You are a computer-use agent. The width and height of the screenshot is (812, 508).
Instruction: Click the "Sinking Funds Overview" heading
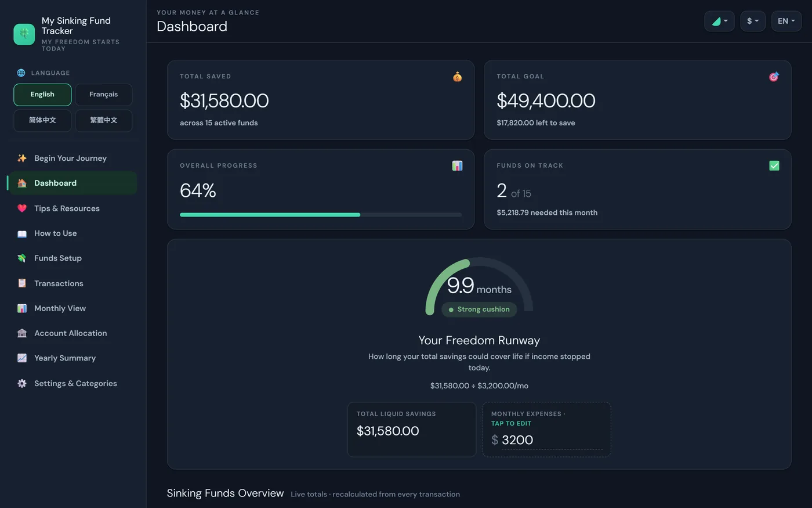tap(225, 493)
